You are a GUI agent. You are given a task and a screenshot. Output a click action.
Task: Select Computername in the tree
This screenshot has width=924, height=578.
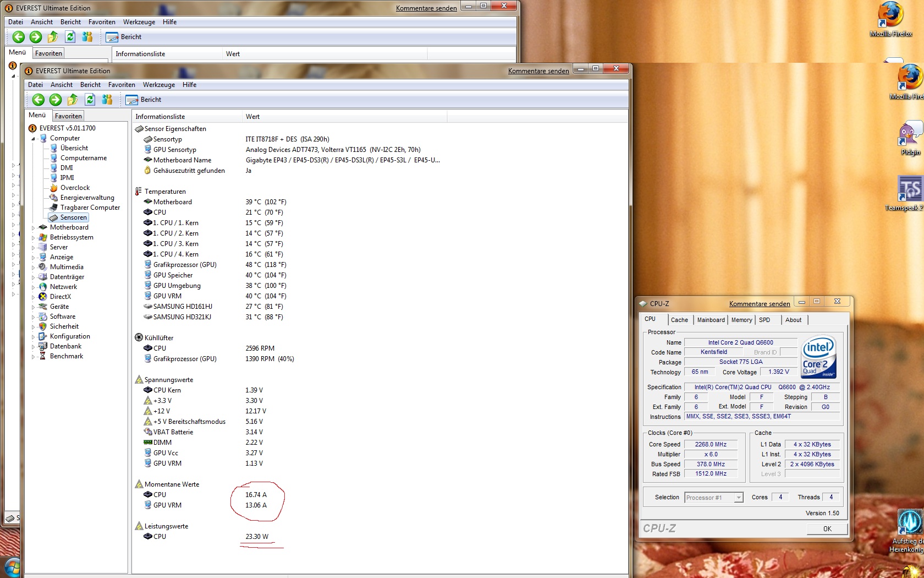point(83,158)
